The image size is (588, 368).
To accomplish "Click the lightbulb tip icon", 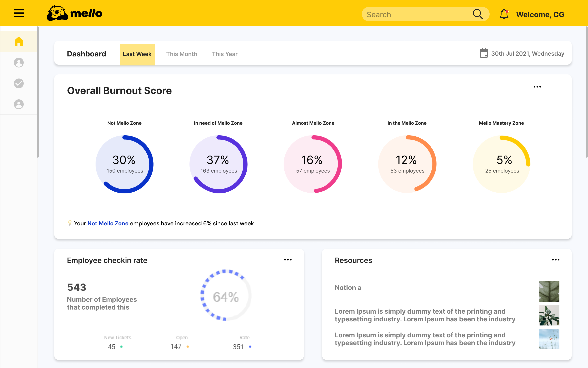I will pos(70,223).
